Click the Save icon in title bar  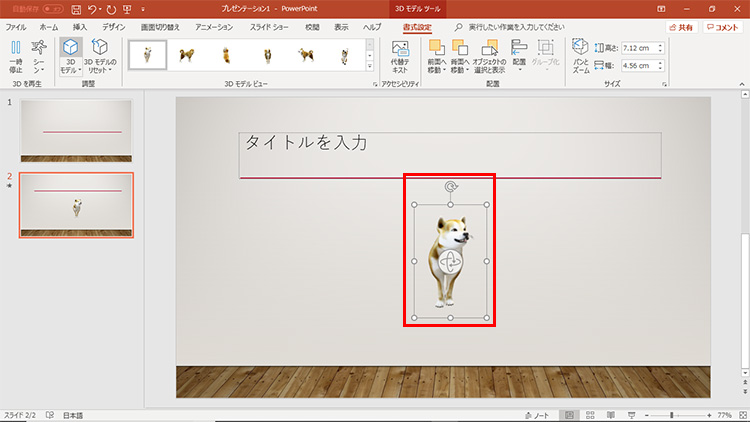click(76, 8)
